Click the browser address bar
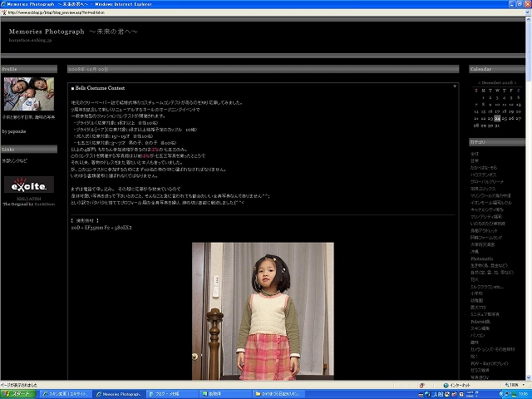This screenshot has height=399, width=532. click(x=264, y=12)
